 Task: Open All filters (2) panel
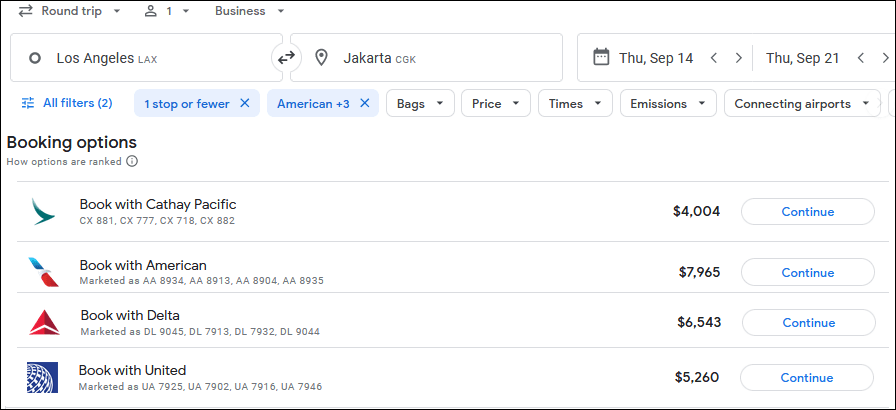click(x=67, y=103)
